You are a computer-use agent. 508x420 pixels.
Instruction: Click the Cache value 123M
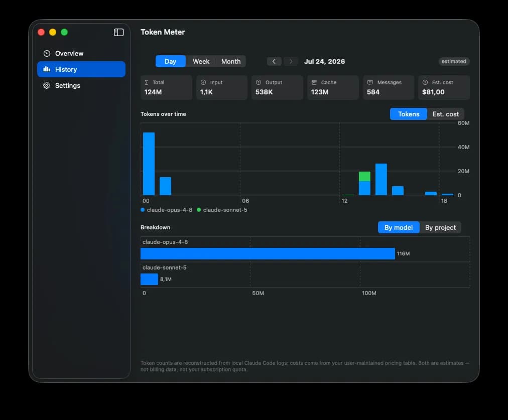click(320, 92)
